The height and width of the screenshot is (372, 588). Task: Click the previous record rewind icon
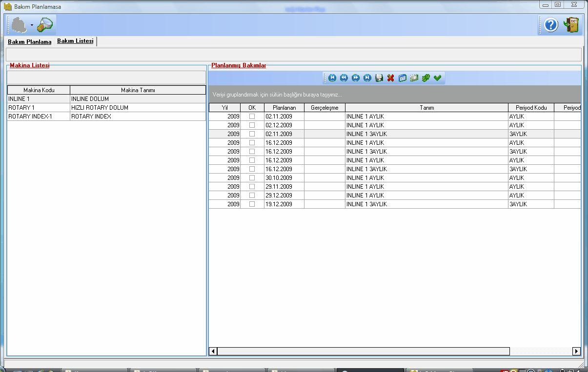(x=344, y=78)
